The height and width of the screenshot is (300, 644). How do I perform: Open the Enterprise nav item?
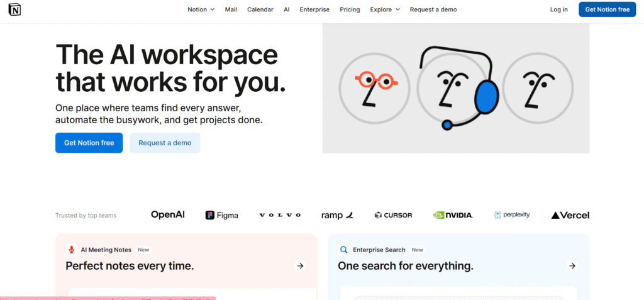[x=314, y=9]
